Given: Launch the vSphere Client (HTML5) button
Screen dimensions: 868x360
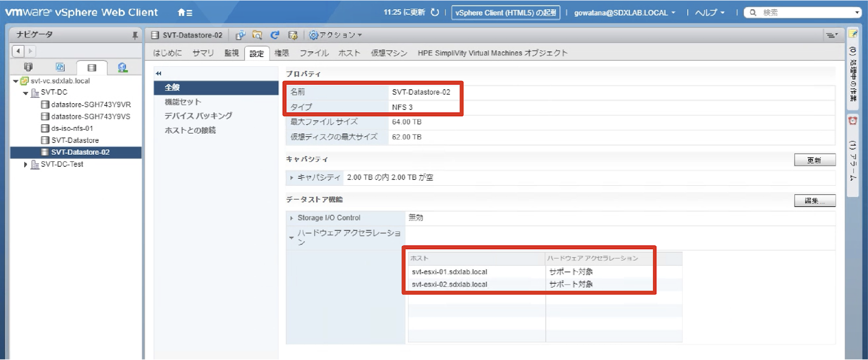Looking at the screenshot, I should (506, 12).
